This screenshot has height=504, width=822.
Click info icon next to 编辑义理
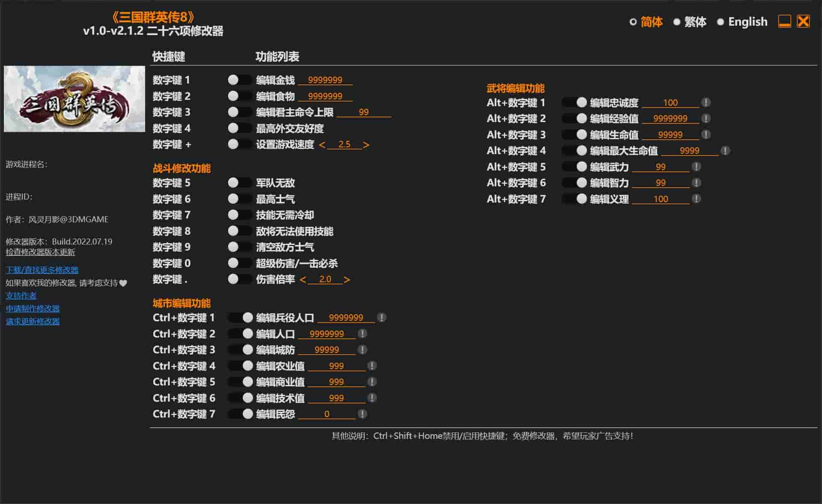coord(697,199)
